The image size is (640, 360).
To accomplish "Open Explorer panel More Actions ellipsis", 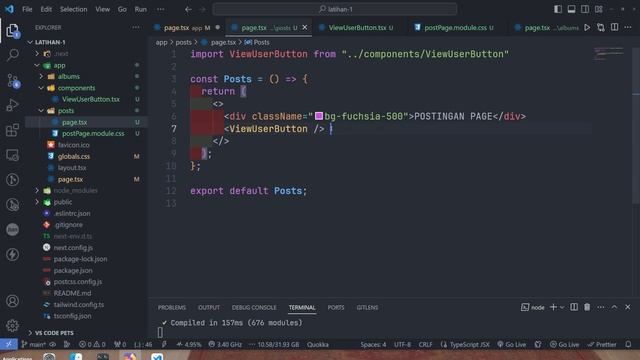I will point(136,27).
